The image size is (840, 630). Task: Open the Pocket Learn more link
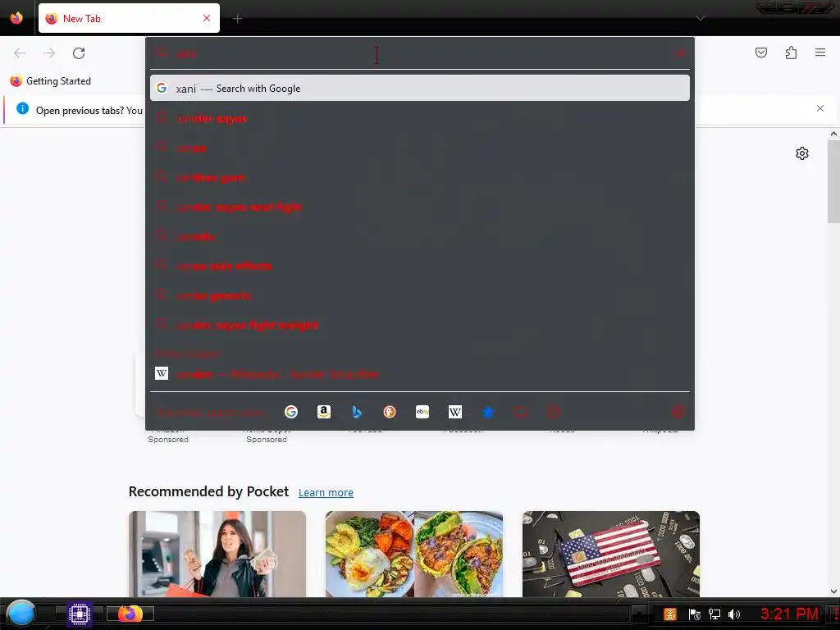(x=326, y=492)
